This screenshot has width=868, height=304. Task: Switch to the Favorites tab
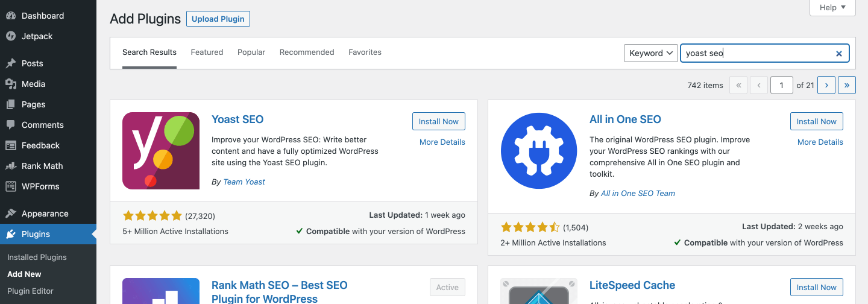365,52
